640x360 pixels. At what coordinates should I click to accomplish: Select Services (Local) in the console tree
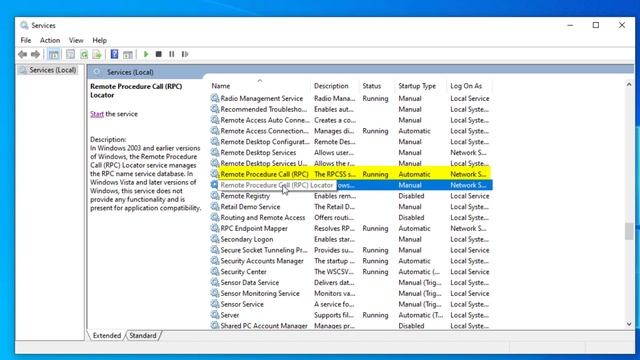[x=52, y=70]
